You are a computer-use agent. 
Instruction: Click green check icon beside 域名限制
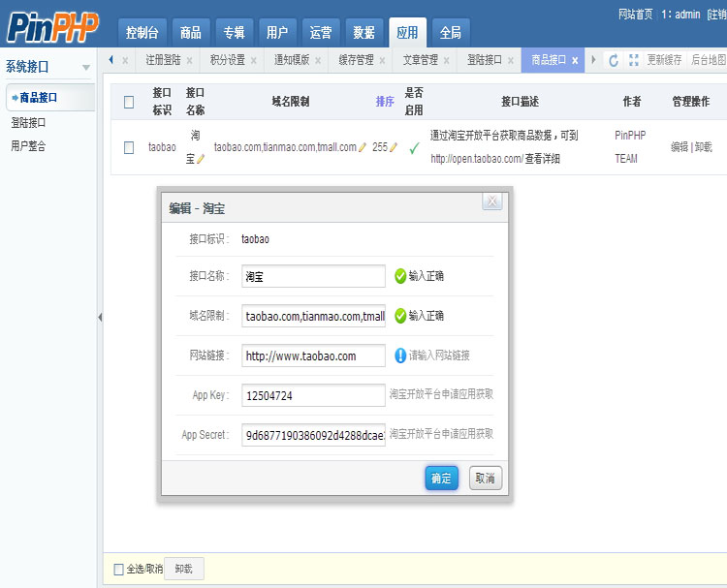click(400, 317)
